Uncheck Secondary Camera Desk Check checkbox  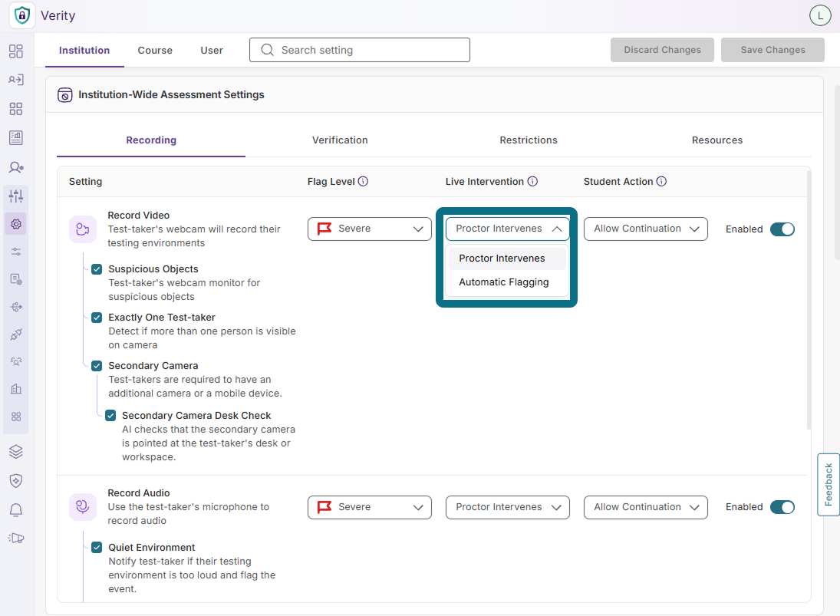(x=110, y=416)
